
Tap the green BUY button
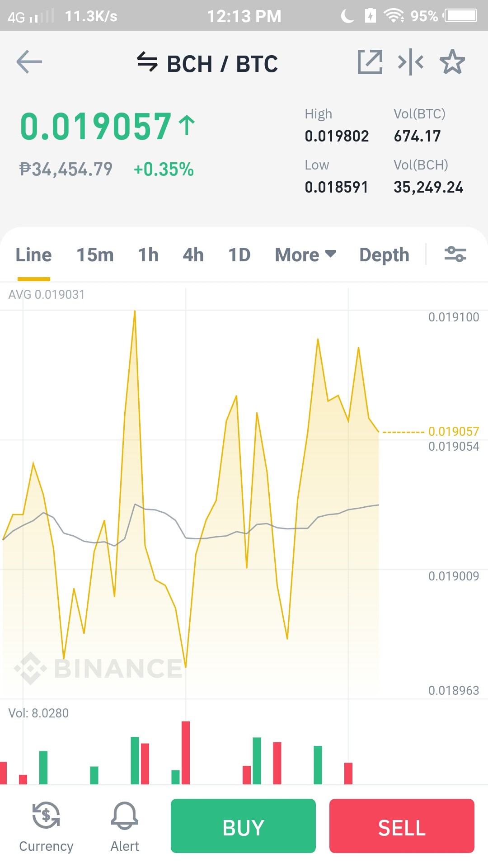[x=243, y=826]
